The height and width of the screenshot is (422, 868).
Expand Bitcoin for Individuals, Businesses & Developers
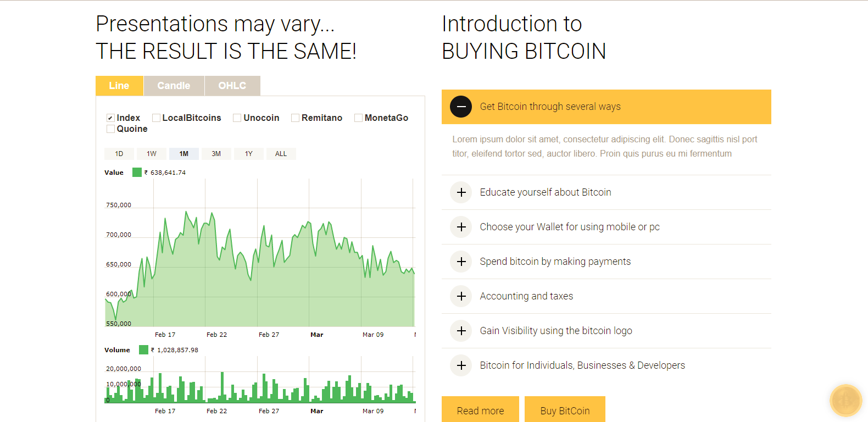461,365
